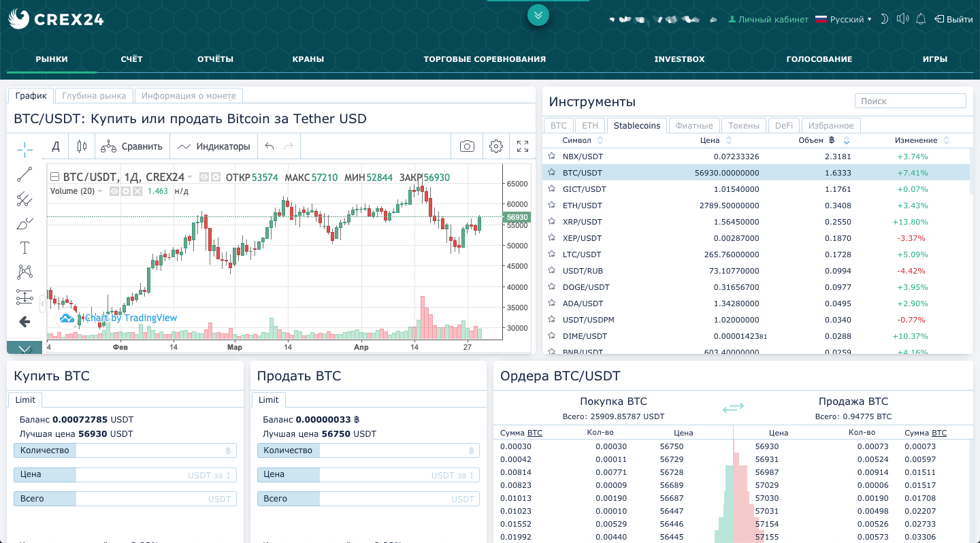Add ETH/USDT to favorites star
This screenshot has height=543, width=980.
point(552,205)
